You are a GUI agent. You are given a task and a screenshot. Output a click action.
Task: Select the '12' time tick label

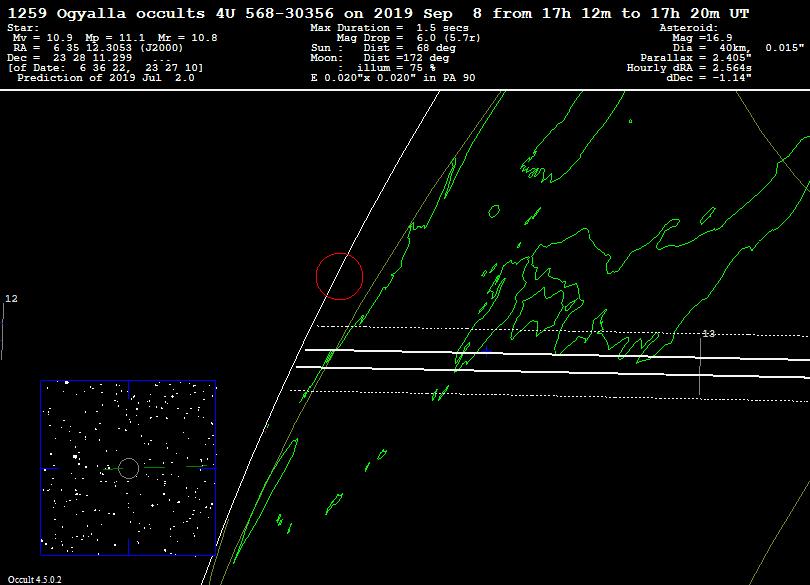click(11, 299)
